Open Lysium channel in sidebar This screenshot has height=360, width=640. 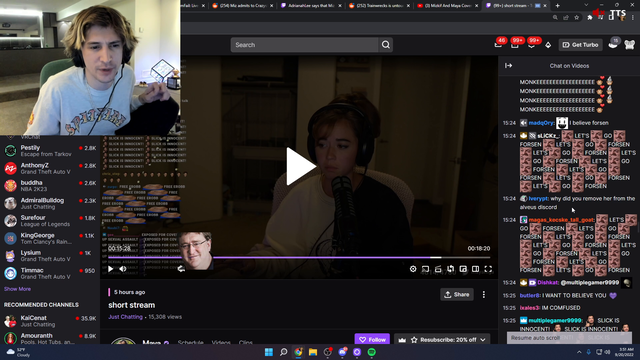click(50, 256)
